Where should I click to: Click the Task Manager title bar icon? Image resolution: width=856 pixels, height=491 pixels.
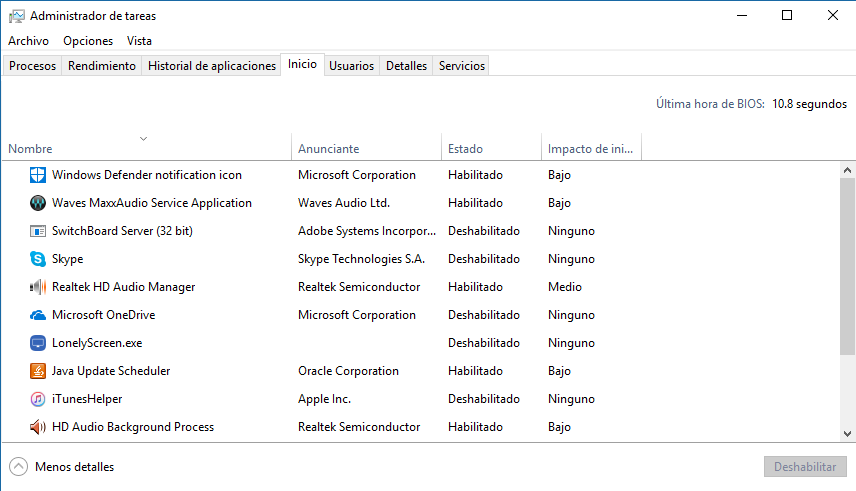16,16
